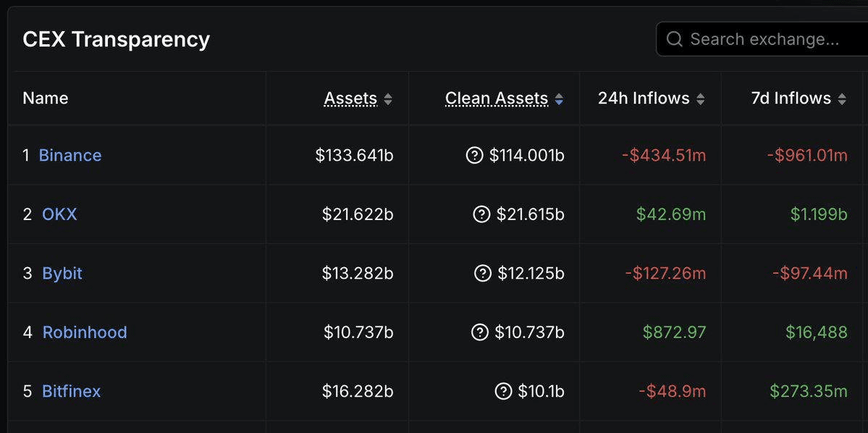Screen dimensions: 868x433
Task: Click the Clean Assets header label
Action: 497,98
